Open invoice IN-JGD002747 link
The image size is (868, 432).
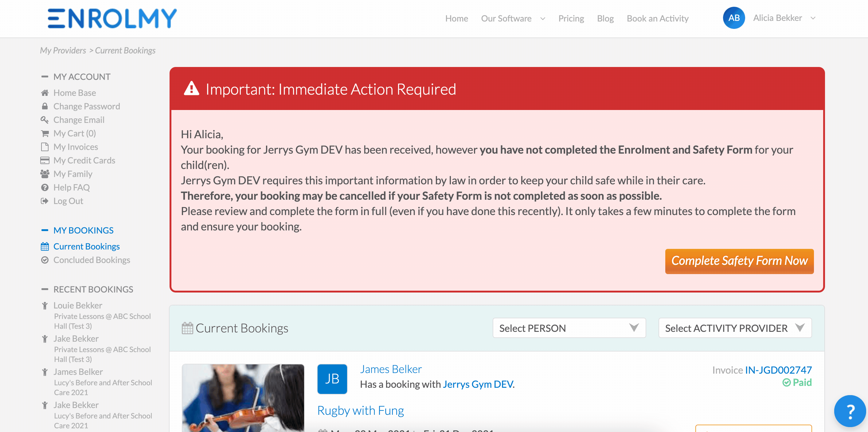pyautogui.click(x=778, y=370)
